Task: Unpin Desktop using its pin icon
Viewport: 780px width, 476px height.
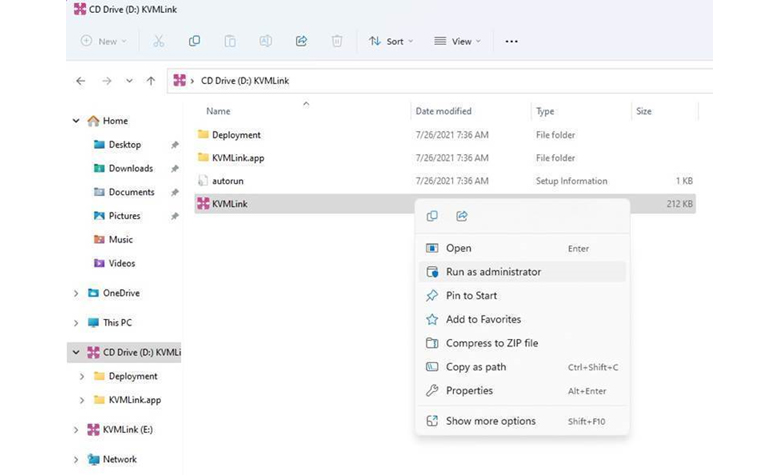Action: pyautogui.click(x=175, y=145)
